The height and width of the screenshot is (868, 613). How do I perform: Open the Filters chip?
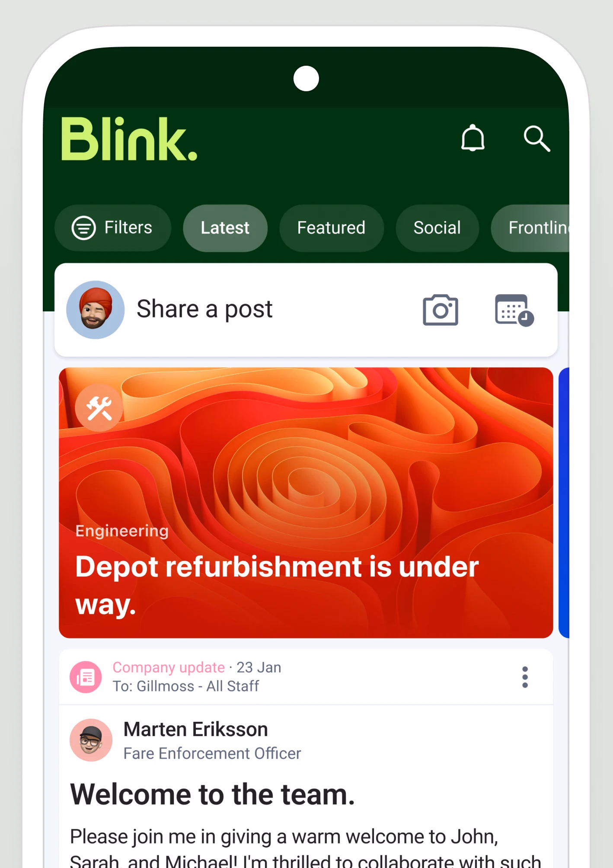pos(112,228)
